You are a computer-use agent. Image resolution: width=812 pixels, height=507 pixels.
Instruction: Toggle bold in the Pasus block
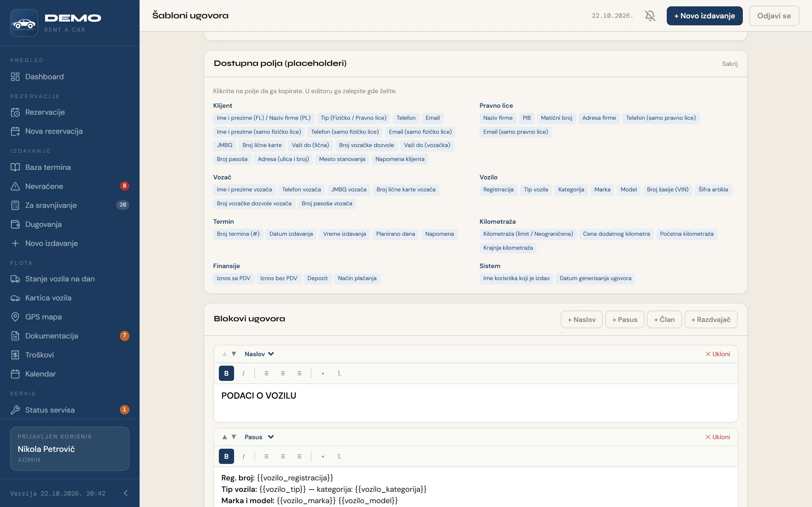226,456
